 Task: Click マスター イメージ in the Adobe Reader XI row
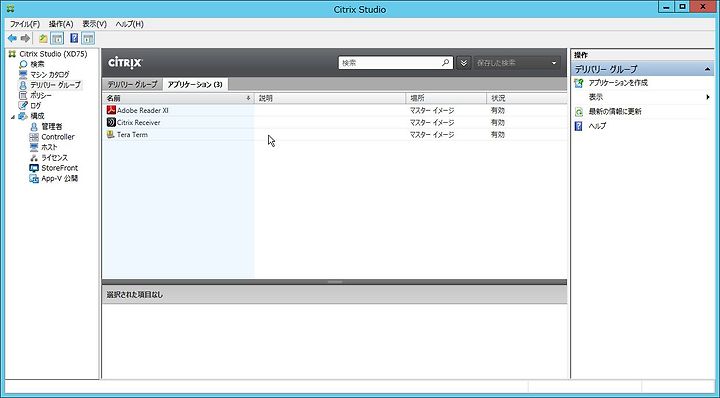click(x=432, y=110)
